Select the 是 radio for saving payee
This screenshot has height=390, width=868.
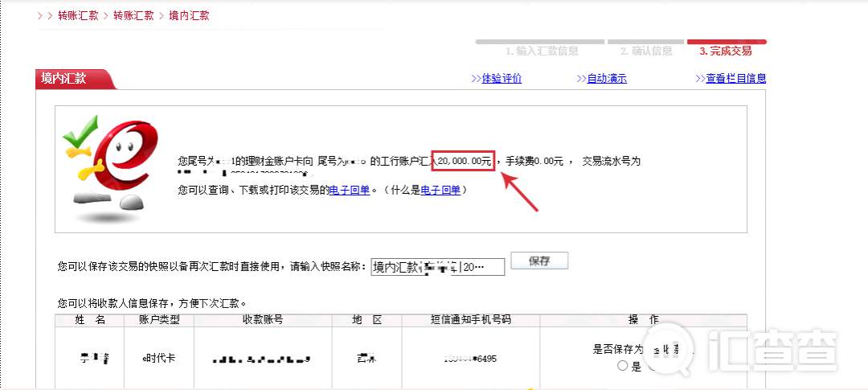coord(623,366)
